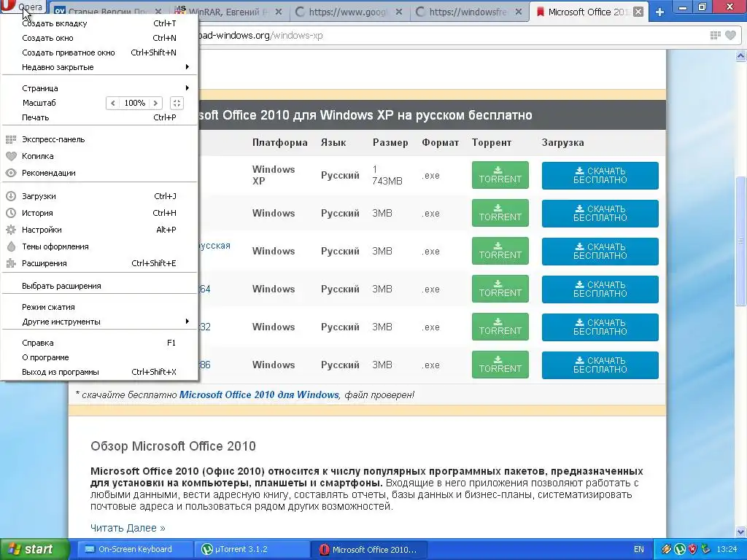Screen dimensions: 747x560
Task: Click the Загрузки download icon
Action: (11, 196)
